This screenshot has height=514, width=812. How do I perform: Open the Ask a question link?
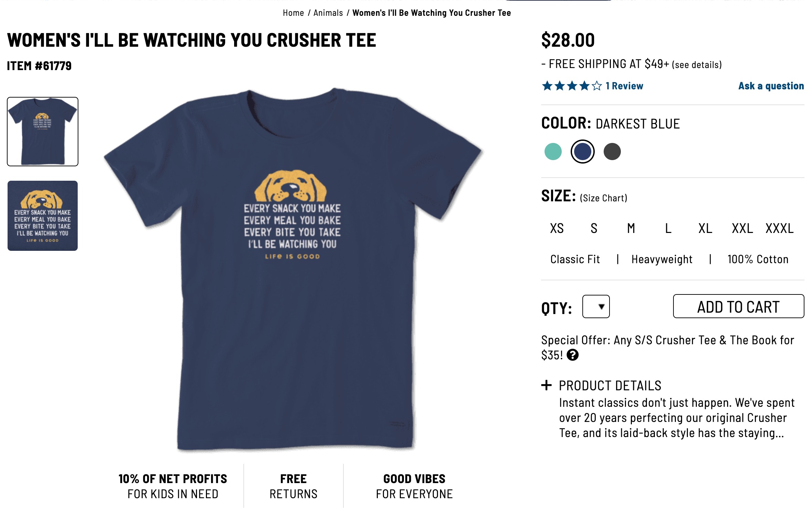[771, 86]
